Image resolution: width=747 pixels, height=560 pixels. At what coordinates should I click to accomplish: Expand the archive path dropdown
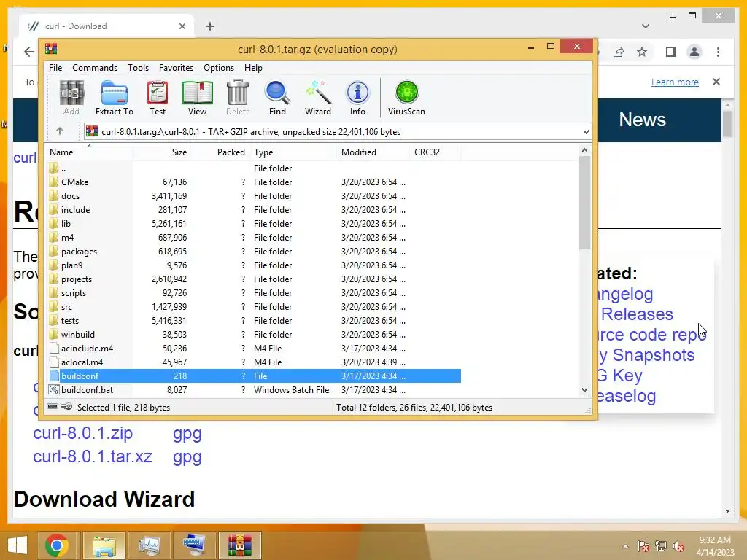(x=586, y=132)
